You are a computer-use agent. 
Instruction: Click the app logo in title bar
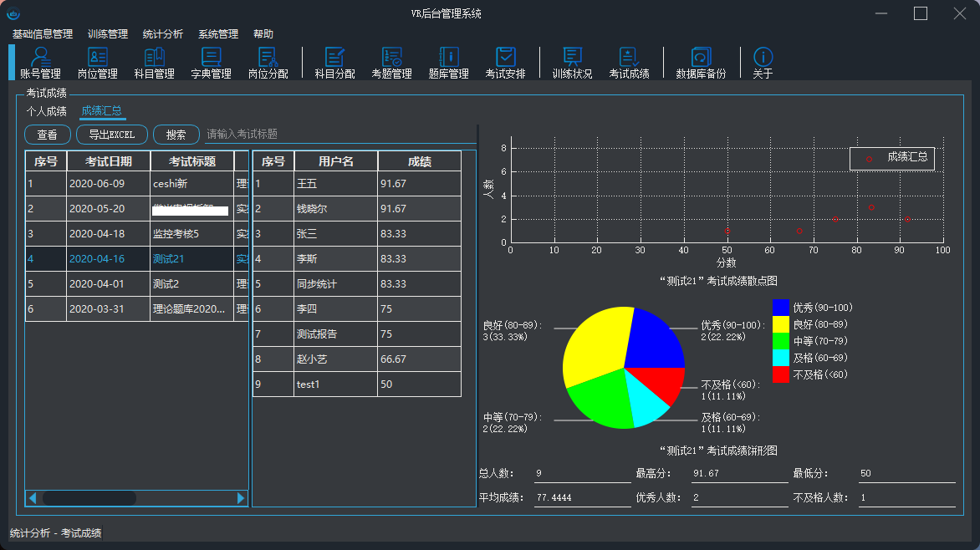pos(13,13)
